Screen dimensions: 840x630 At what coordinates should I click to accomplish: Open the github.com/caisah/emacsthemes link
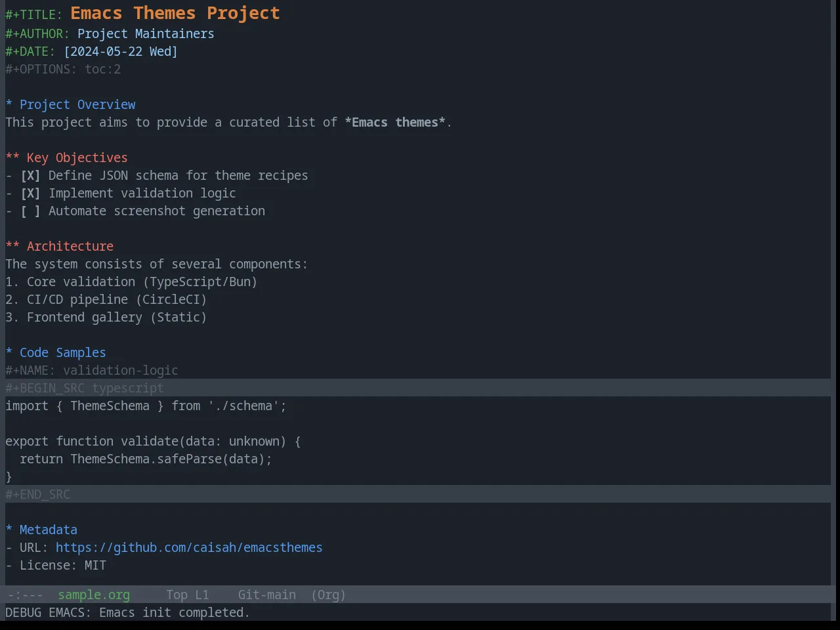click(189, 547)
